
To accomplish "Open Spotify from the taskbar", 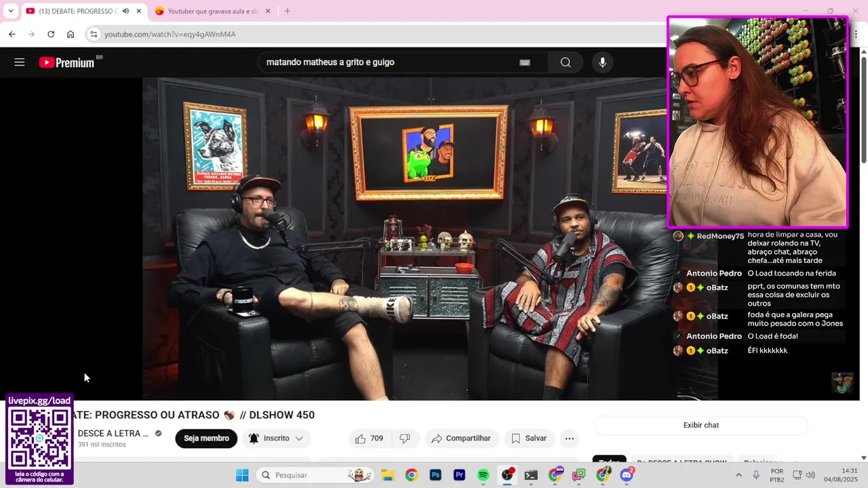I will coord(483,475).
